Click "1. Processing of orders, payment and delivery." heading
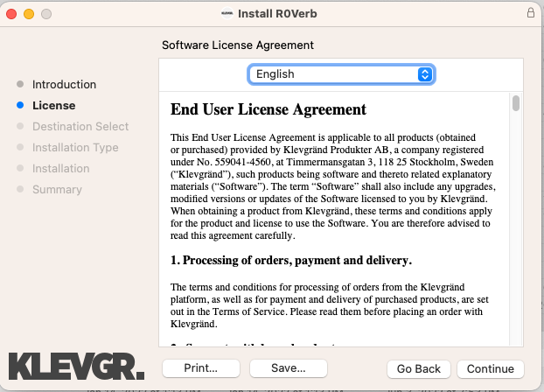This screenshot has height=392, width=544. coord(291,261)
